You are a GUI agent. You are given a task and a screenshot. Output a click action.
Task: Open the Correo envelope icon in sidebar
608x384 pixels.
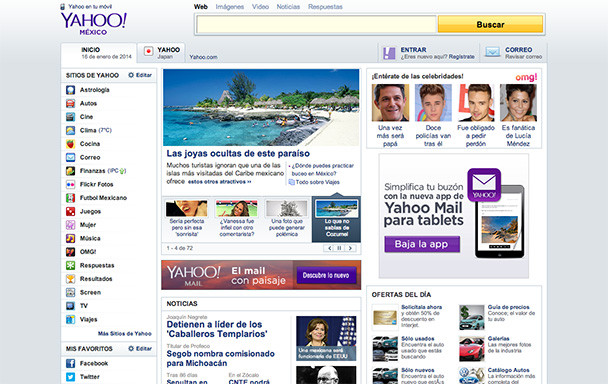point(70,157)
